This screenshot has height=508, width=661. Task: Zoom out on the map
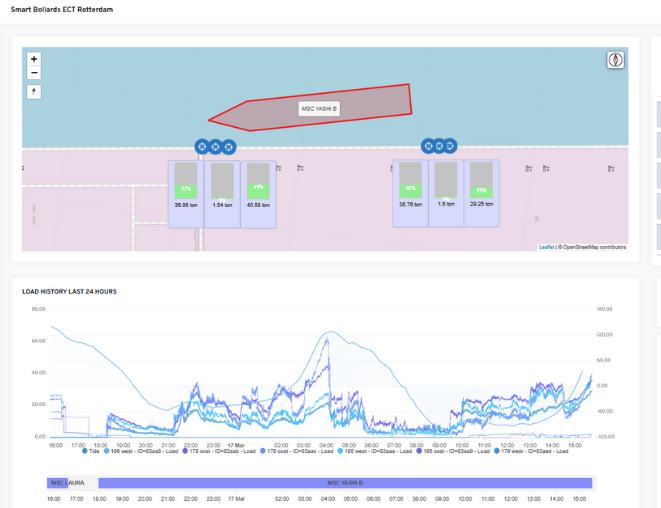point(34,73)
